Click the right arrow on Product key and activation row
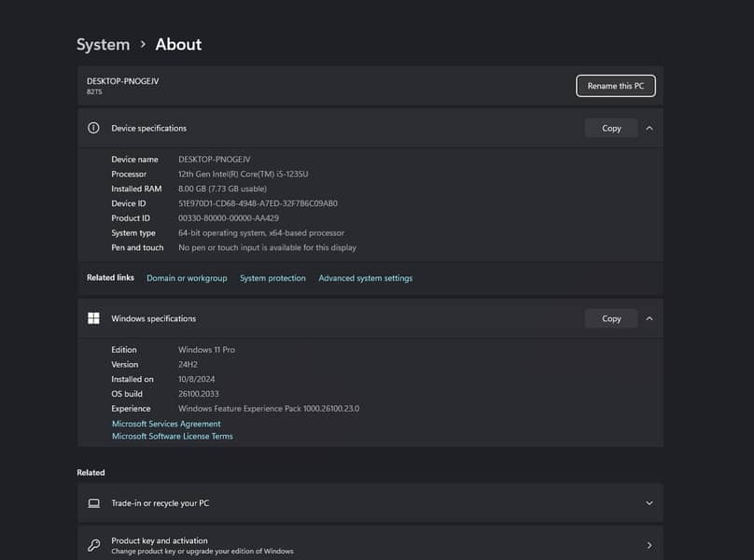This screenshot has width=754, height=560. click(649, 545)
